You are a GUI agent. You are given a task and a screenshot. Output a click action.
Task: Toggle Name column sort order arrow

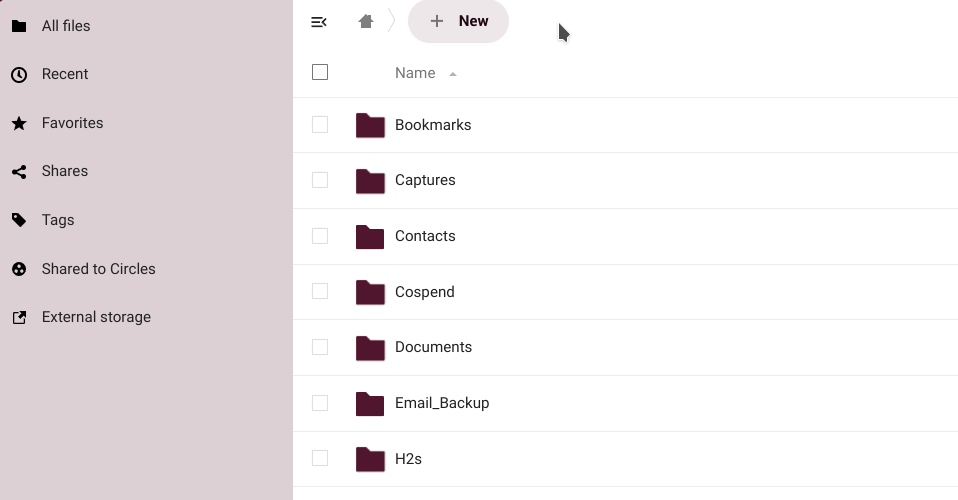[x=453, y=74]
